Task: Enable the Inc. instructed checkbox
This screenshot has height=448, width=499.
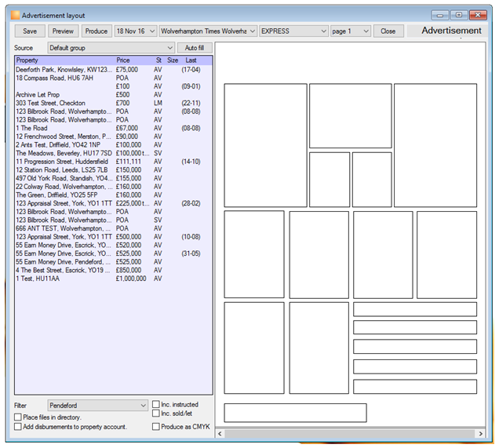Action: (155, 404)
